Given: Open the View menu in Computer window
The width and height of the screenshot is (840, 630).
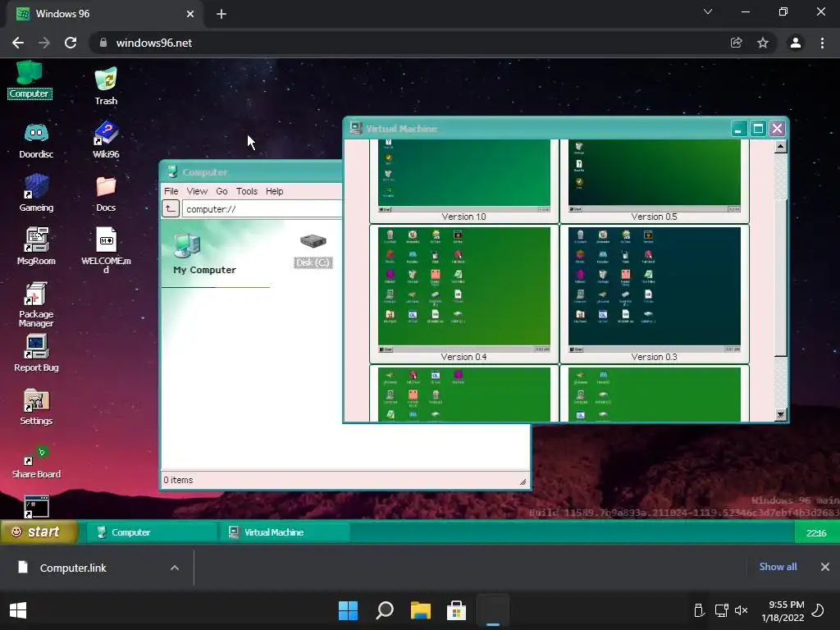Looking at the screenshot, I should pos(197,191).
